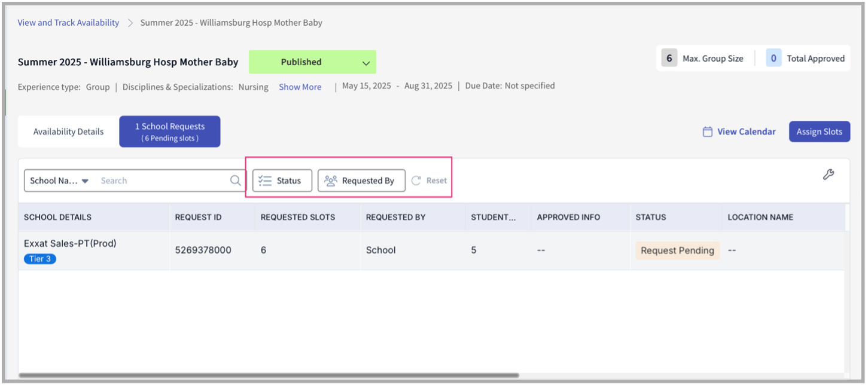Select the 1 School Requests tab
Viewport: 868px width, 385px height.
170,132
